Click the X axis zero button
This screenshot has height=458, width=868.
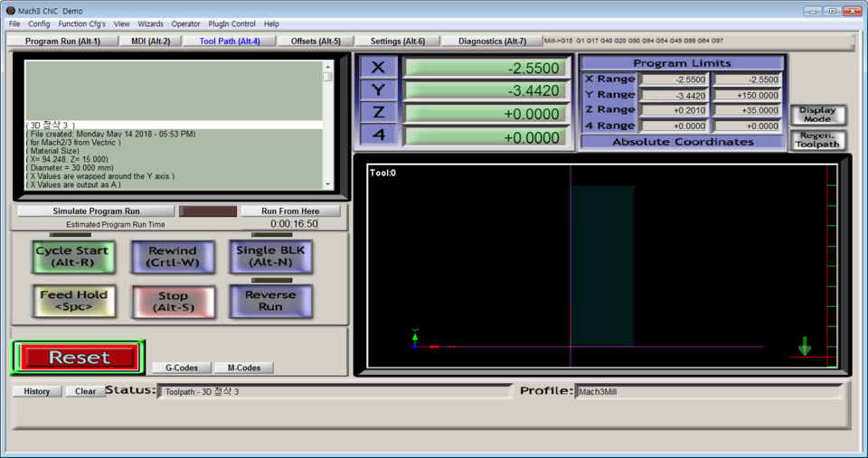[x=379, y=68]
